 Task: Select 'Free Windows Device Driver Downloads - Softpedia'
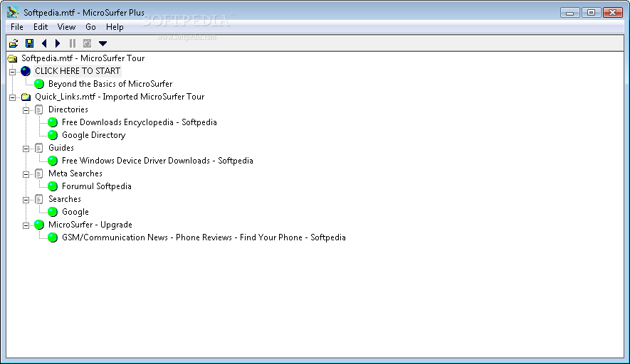click(157, 161)
